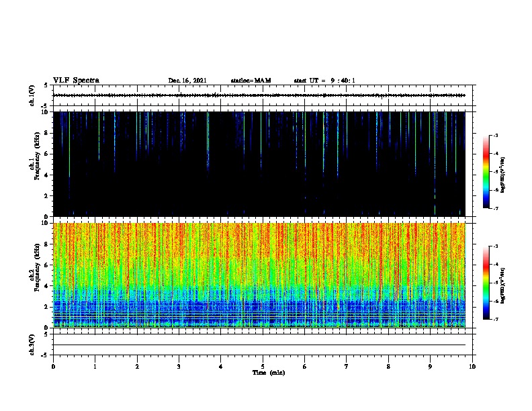Click the ch.1 waveform trace panel
The height and width of the screenshot is (411, 532).
(263, 95)
